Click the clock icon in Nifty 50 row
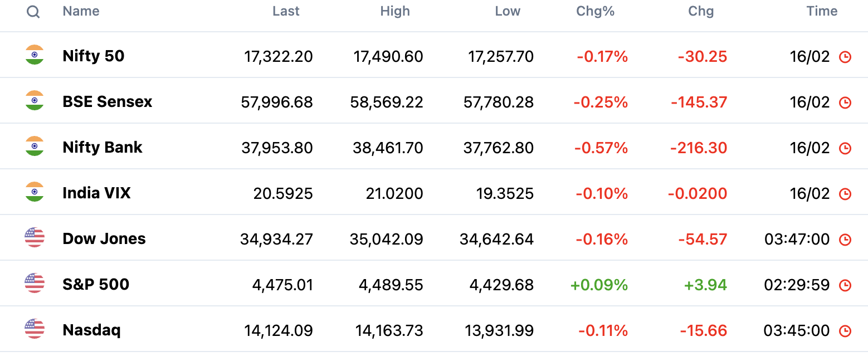 tap(845, 57)
